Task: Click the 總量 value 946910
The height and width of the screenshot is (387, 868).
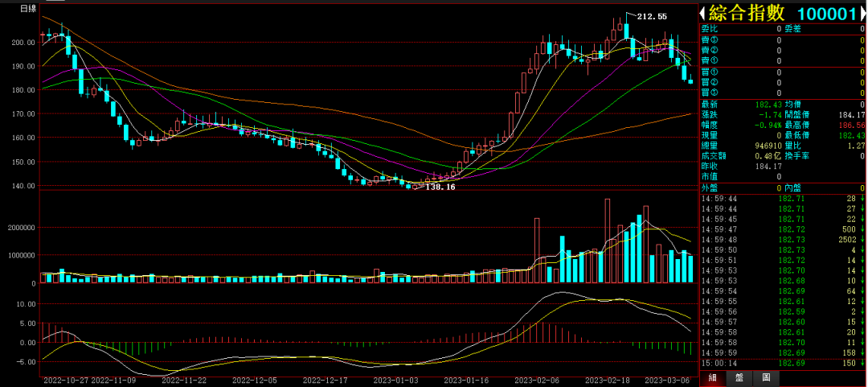Action: click(764, 146)
